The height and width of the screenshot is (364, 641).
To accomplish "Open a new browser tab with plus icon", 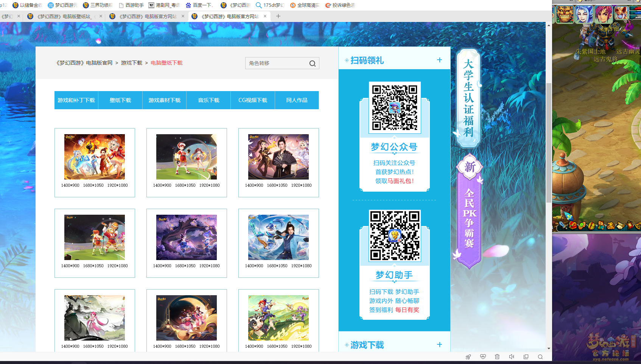I will (278, 16).
